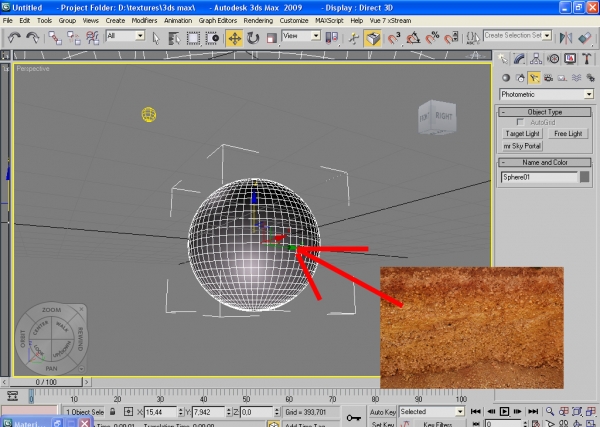Switch to the Display command panel tab
The width and height of the screenshot is (600, 427).
point(570,59)
